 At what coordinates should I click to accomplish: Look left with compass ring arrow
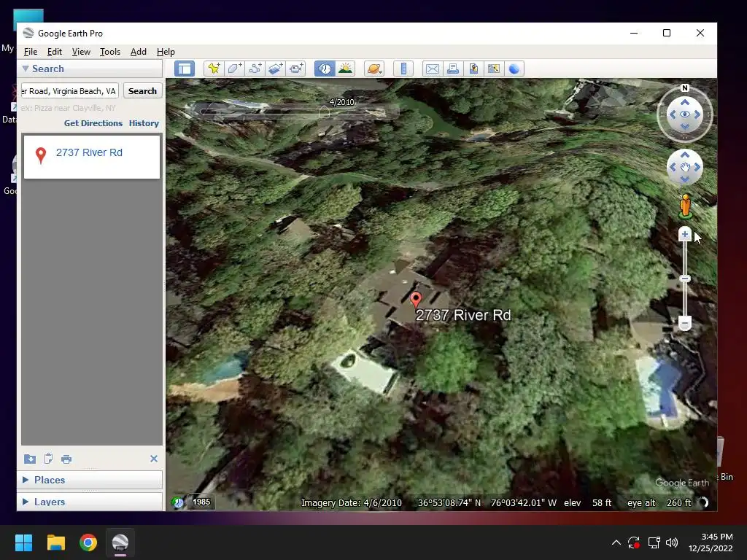(673, 114)
